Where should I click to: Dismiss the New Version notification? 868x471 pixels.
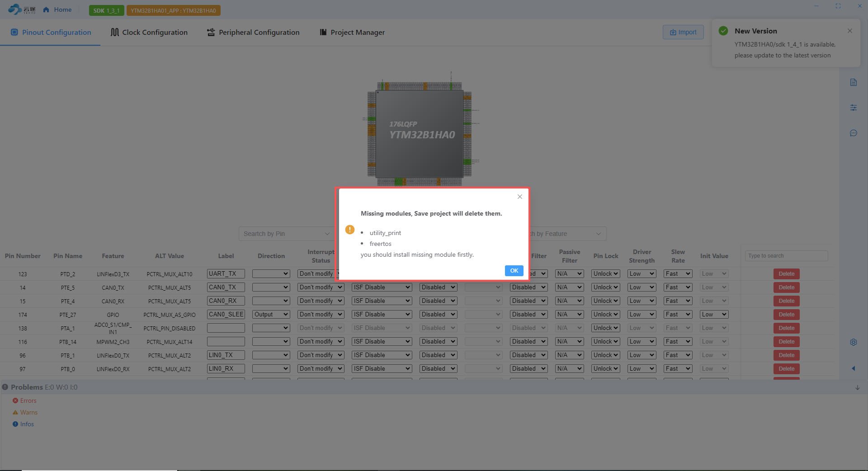(850, 31)
